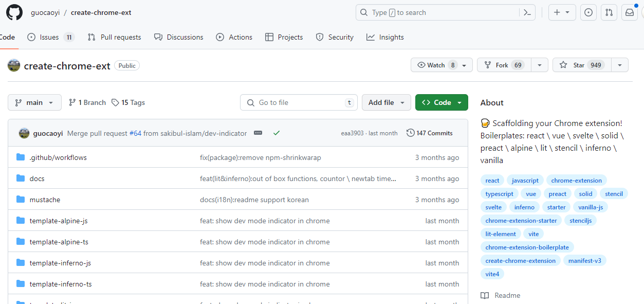Select the react topic tag
Image resolution: width=644 pixels, height=304 pixels.
(x=492, y=181)
